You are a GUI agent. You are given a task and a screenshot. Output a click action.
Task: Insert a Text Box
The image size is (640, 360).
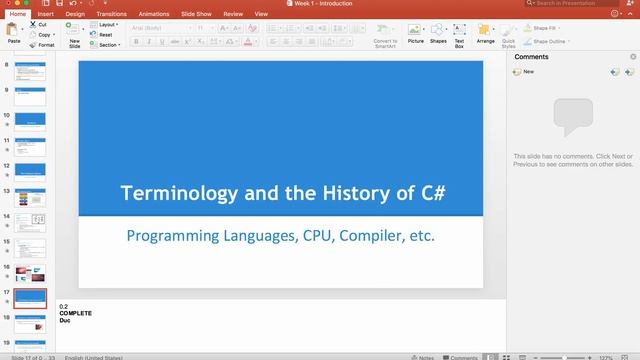(459, 35)
